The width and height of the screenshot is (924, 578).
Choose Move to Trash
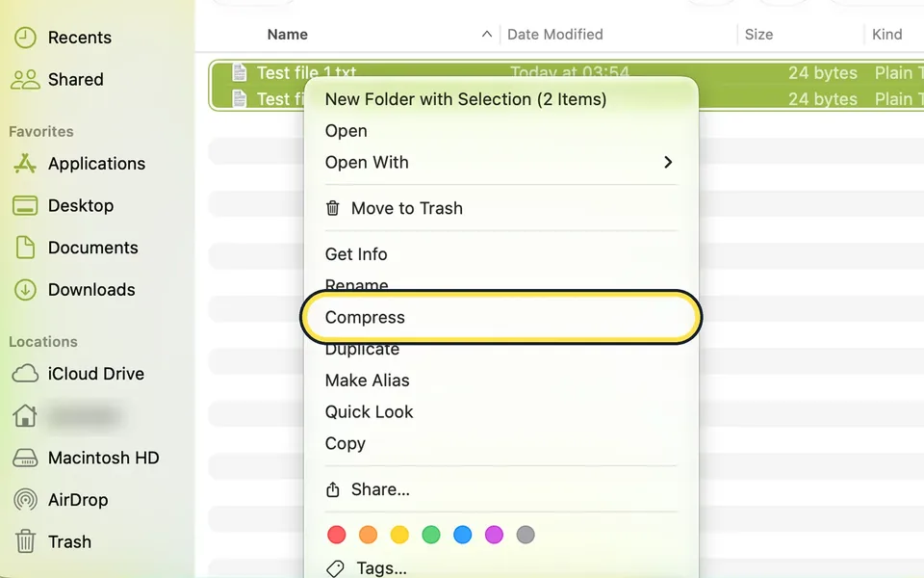coord(406,208)
